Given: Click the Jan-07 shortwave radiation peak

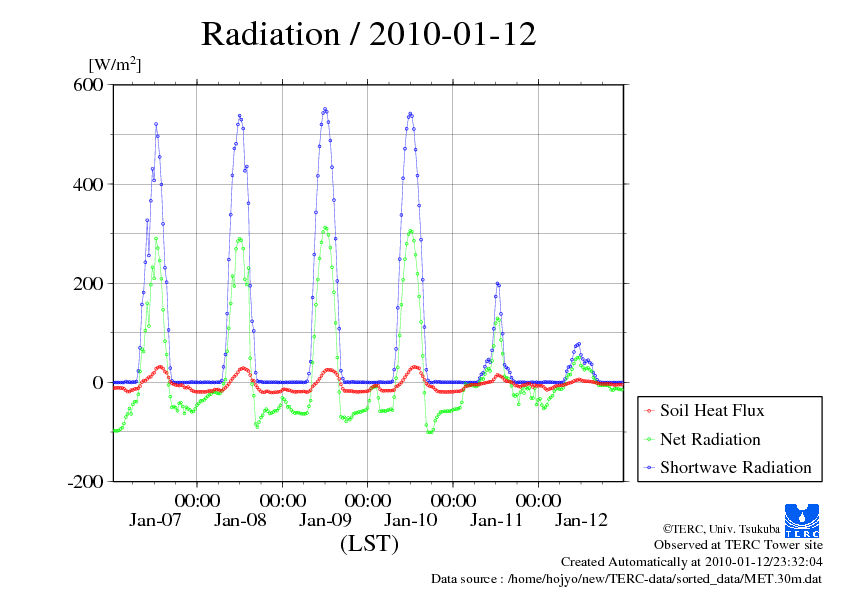Looking at the screenshot, I should pyautogui.click(x=156, y=124).
